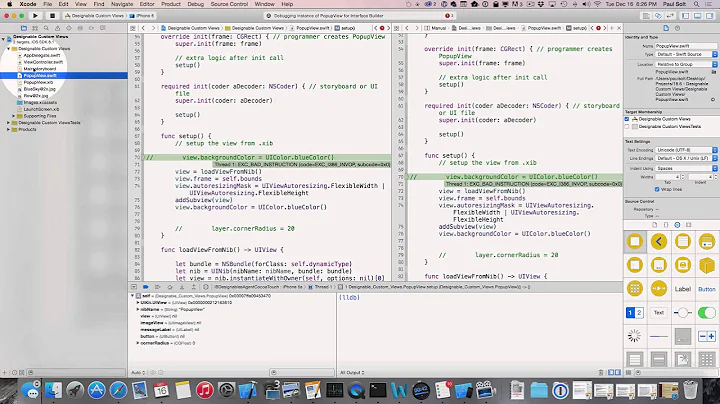Show the Standard editor
The image size is (720, 404).
pos(646,16)
